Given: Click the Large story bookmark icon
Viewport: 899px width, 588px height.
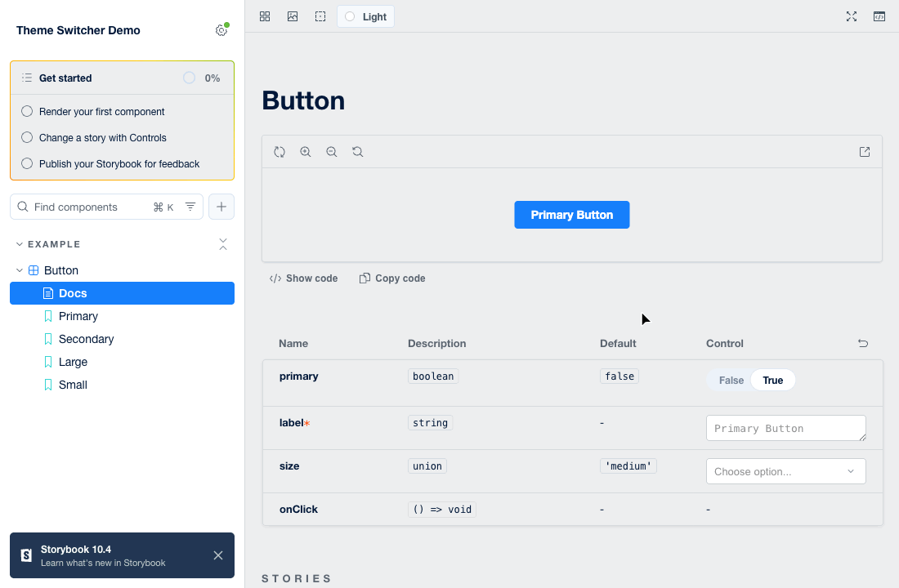Looking at the screenshot, I should click(x=48, y=363).
